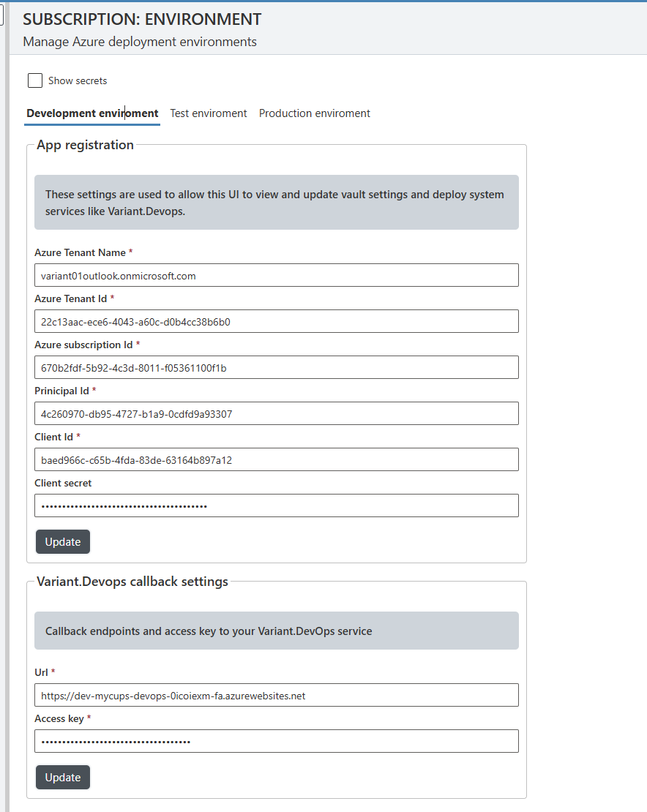Click the callback Url input field
Image resolution: width=647 pixels, height=812 pixels.
(x=276, y=695)
